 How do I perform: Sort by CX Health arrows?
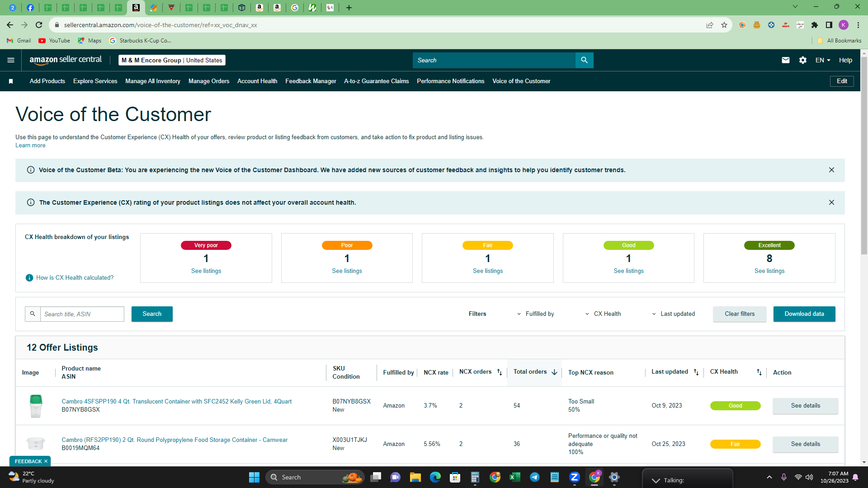tap(759, 372)
